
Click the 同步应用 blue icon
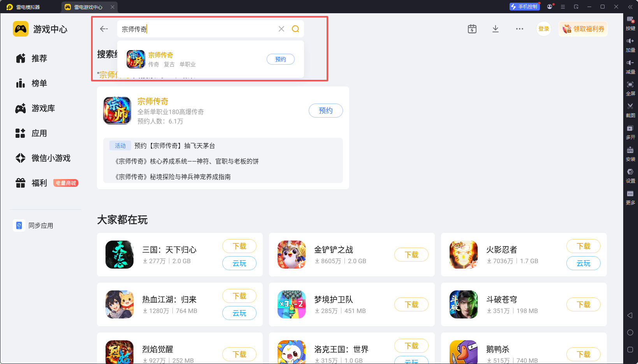[x=19, y=225]
